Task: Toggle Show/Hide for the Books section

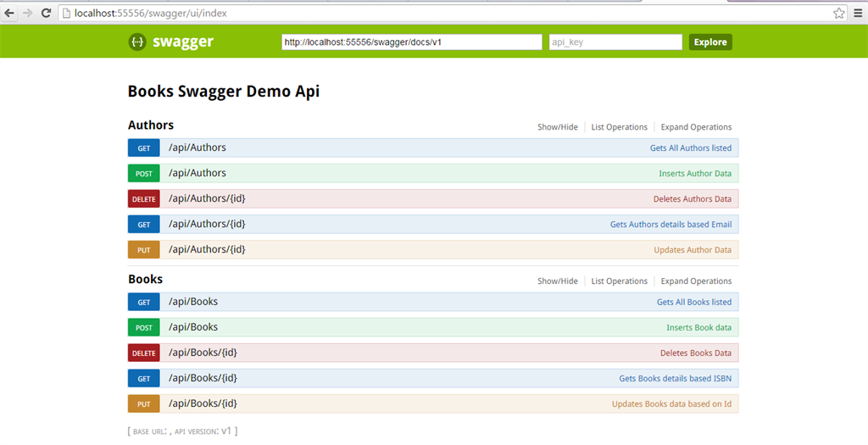Action: pyautogui.click(x=558, y=281)
